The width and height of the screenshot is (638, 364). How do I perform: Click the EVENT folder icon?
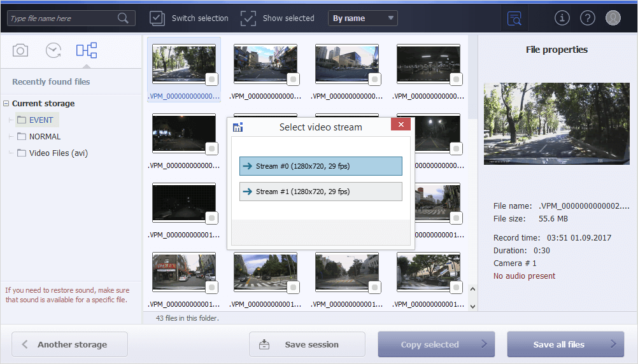[x=22, y=120]
